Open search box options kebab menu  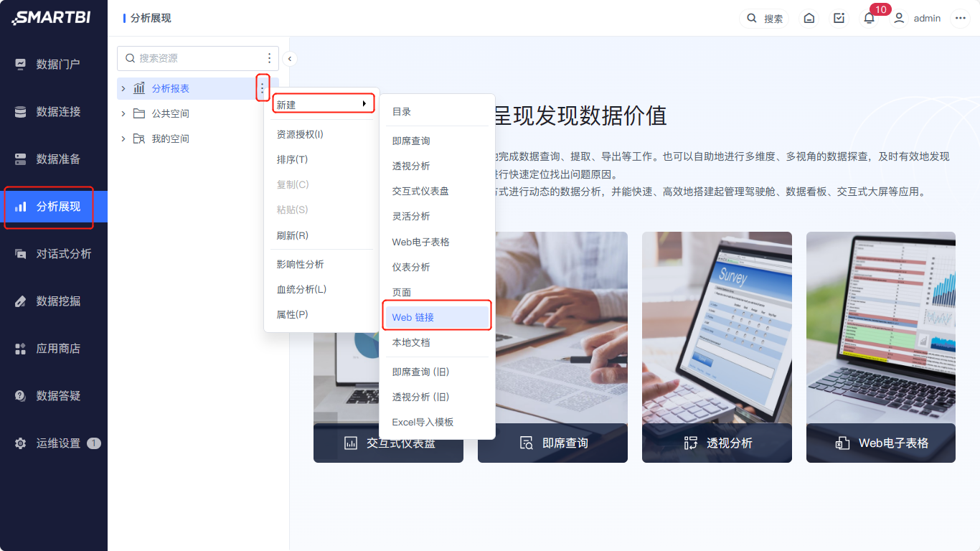click(x=269, y=58)
